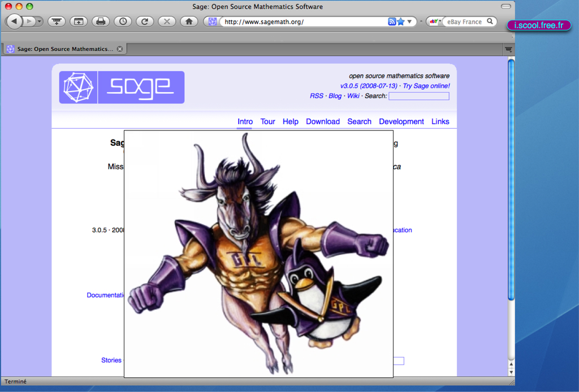Go to the home page icon

[189, 21]
